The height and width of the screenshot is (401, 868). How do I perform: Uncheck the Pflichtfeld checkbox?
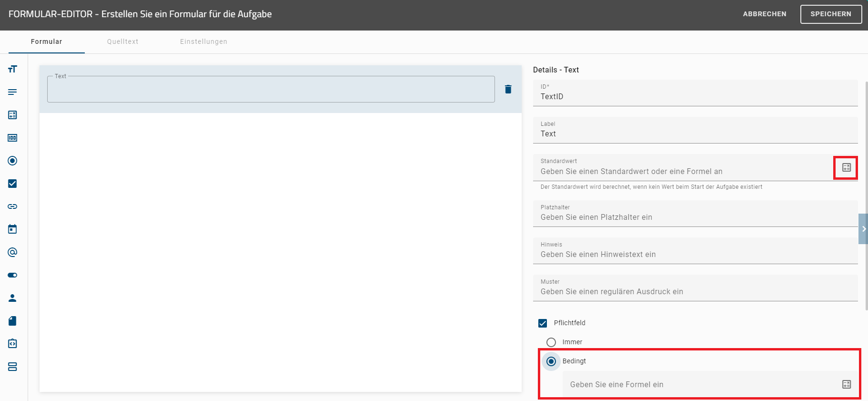(543, 323)
